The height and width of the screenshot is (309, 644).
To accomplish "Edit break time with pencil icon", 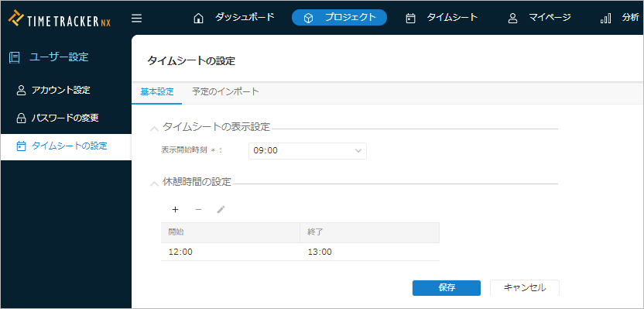I will coord(221,210).
